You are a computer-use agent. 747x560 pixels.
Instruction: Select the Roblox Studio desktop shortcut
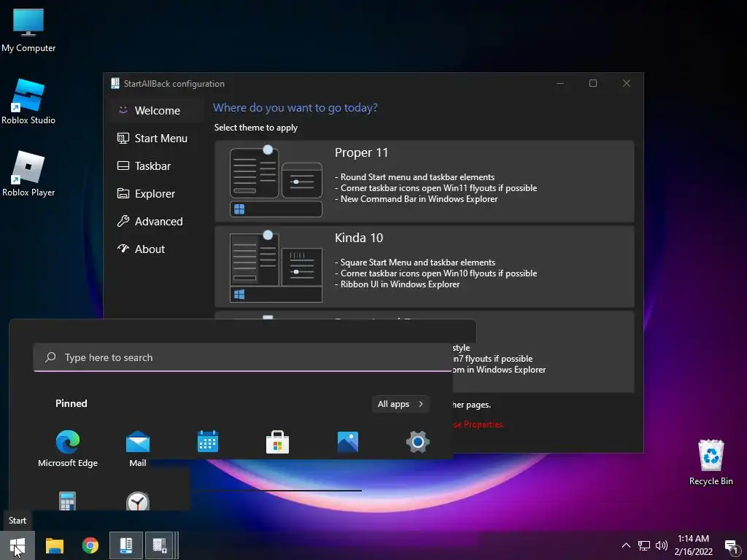pyautogui.click(x=28, y=102)
